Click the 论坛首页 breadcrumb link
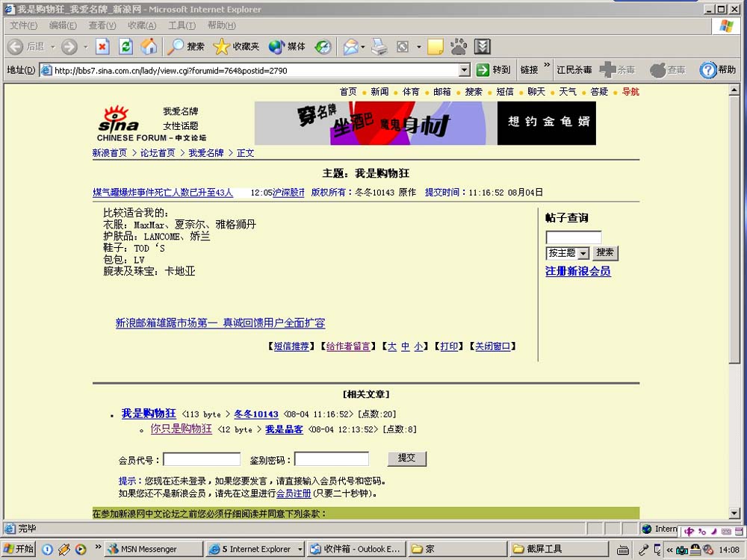This screenshot has height=560, width=747. pos(158,153)
